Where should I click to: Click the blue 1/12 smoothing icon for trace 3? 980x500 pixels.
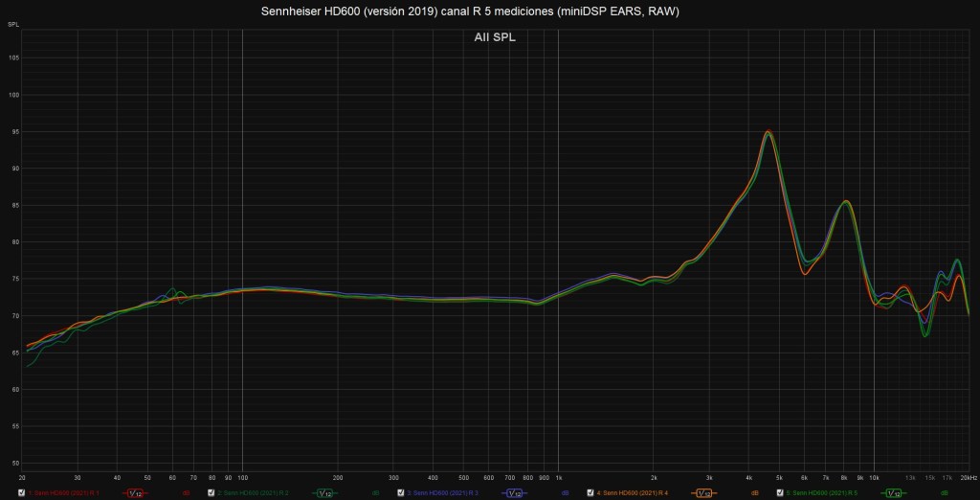pyautogui.click(x=514, y=493)
